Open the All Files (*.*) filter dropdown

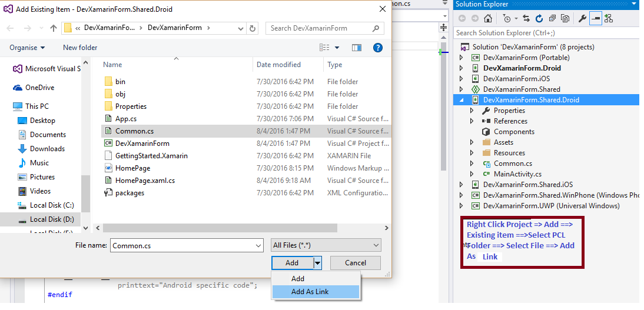coord(326,245)
